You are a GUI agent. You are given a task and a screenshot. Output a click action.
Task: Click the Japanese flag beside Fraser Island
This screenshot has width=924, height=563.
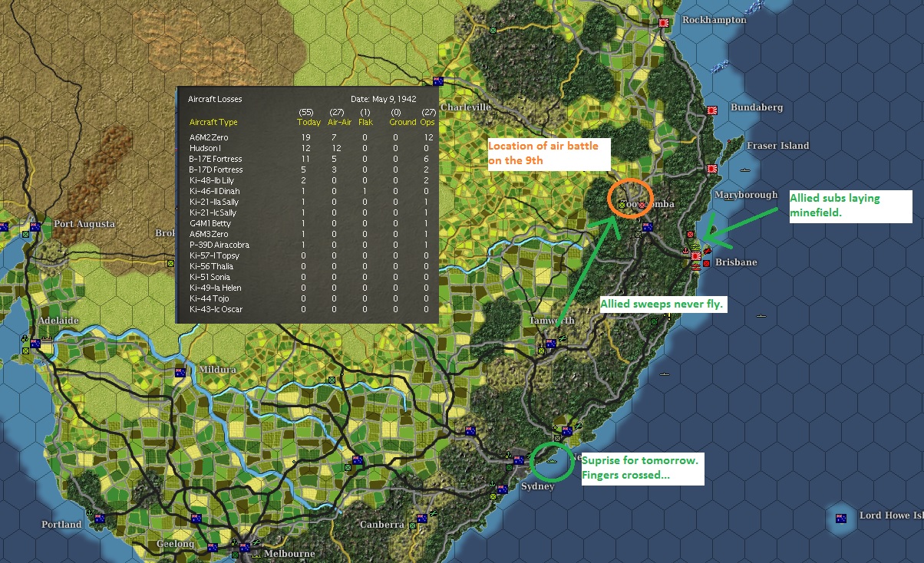coord(711,168)
